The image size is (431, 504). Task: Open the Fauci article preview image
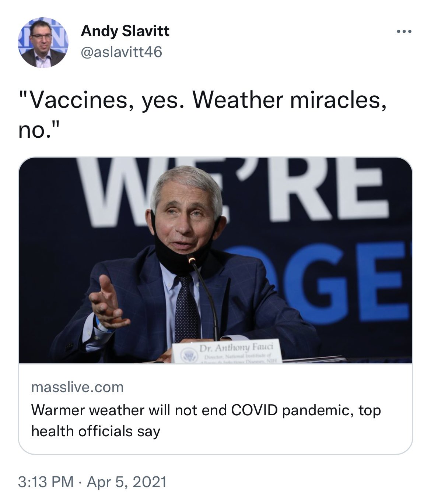point(215,260)
